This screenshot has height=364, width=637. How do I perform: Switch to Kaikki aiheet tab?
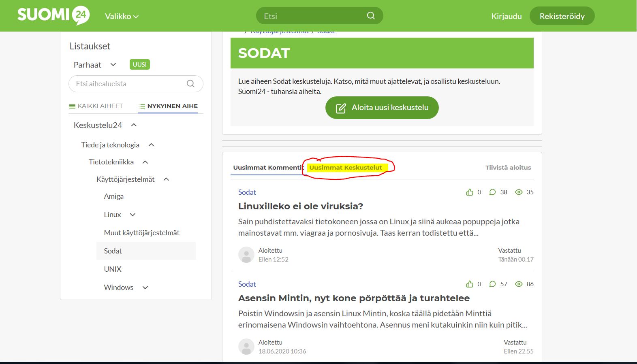point(96,106)
